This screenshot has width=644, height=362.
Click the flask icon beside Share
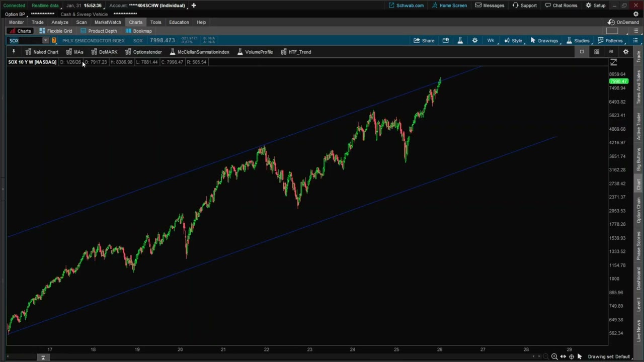pos(460,41)
